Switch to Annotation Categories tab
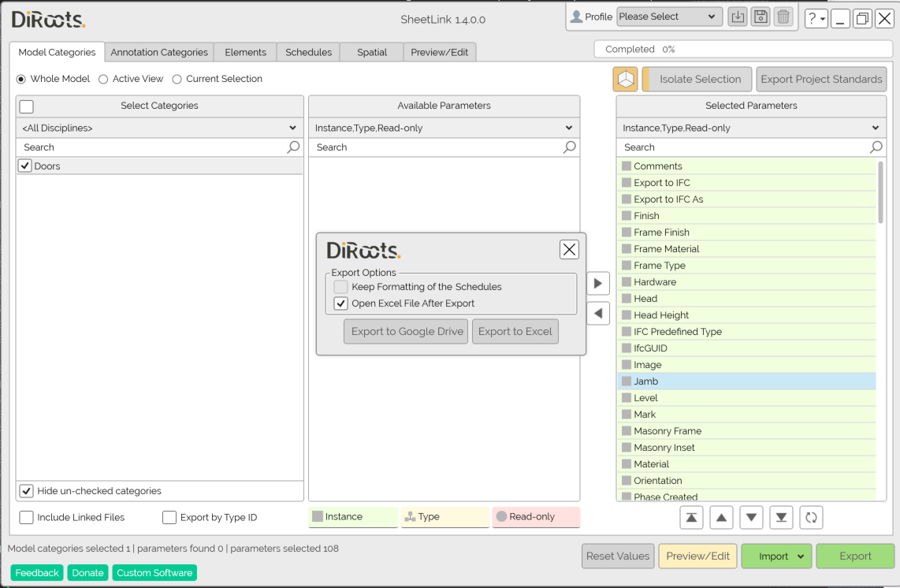The width and height of the screenshot is (900, 588). tap(159, 52)
